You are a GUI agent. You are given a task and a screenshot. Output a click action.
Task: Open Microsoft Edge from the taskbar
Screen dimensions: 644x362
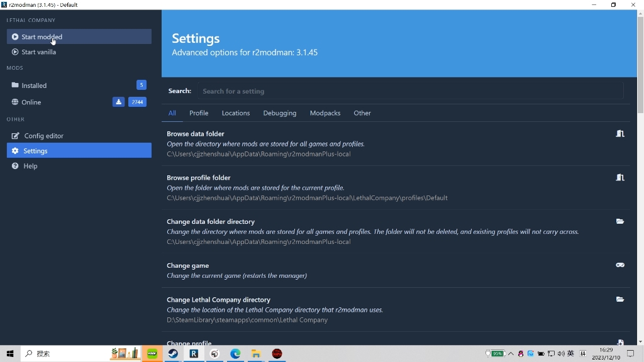235,353
